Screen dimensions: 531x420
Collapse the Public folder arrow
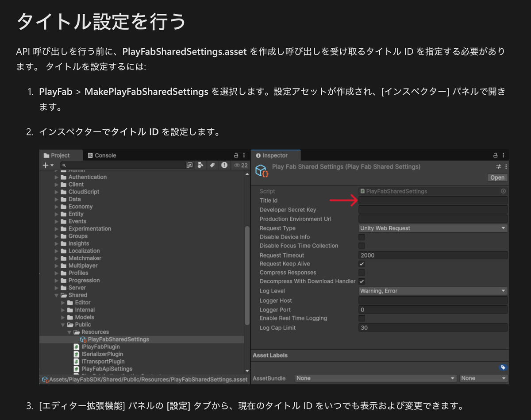(63, 325)
